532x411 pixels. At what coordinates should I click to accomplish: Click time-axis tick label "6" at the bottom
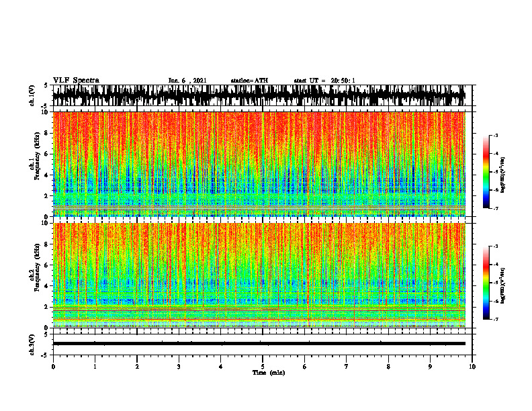click(305, 367)
